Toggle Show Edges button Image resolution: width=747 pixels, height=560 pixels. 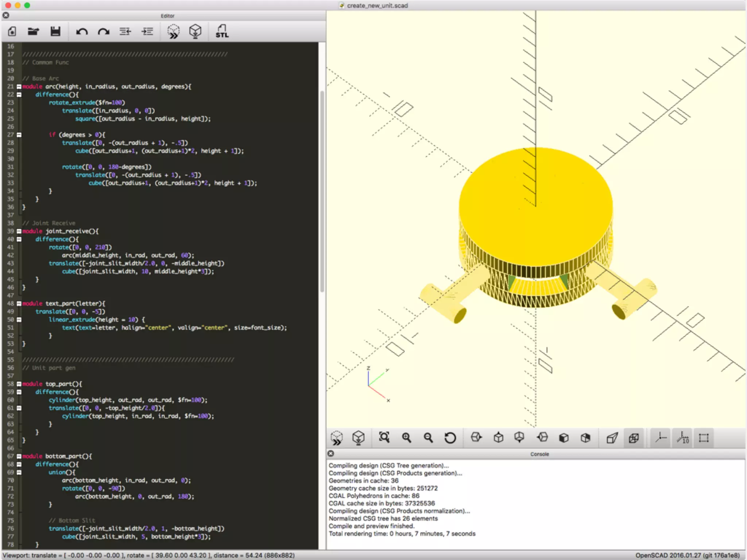(704, 437)
